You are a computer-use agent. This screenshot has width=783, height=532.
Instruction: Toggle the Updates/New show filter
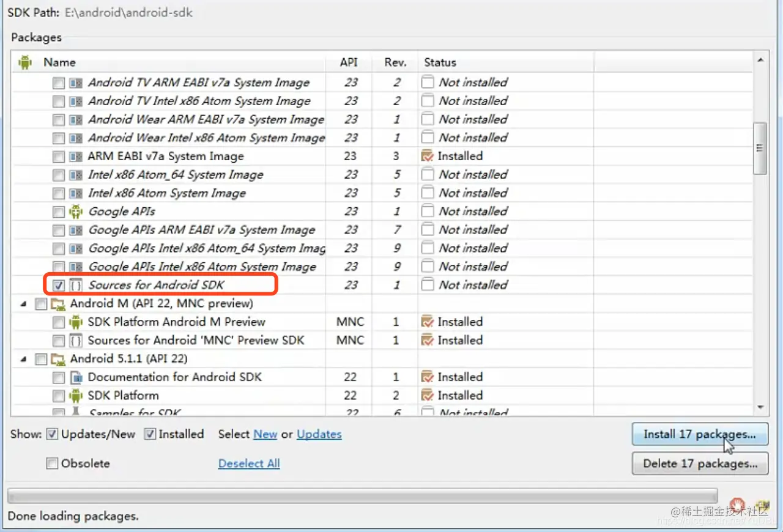[x=53, y=434]
